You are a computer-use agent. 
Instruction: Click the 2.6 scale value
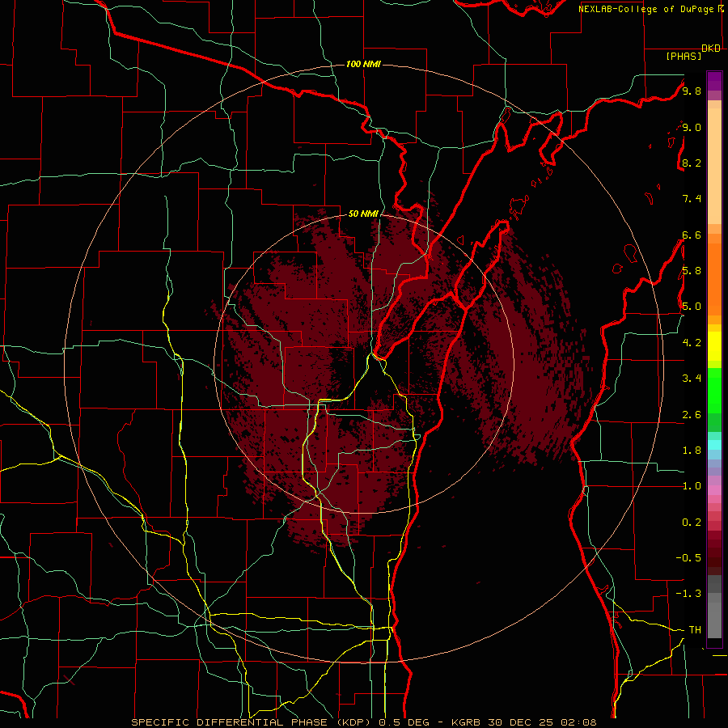coord(692,415)
